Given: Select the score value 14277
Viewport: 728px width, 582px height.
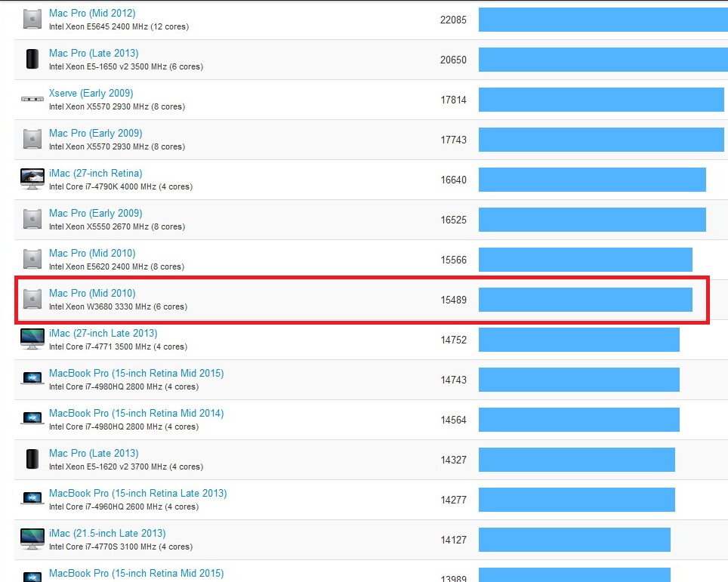Looking at the screenshot, I should coord(453,500).
